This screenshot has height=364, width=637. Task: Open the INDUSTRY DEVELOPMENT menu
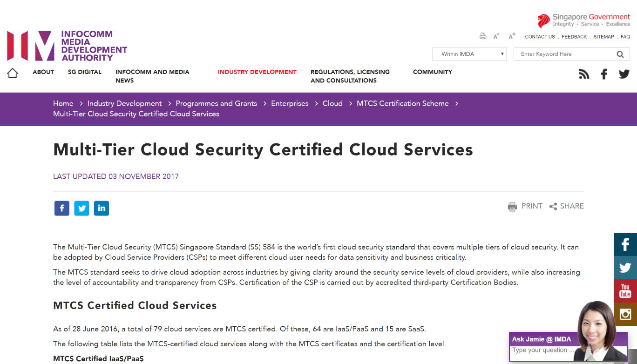click(x=257, y=72)
